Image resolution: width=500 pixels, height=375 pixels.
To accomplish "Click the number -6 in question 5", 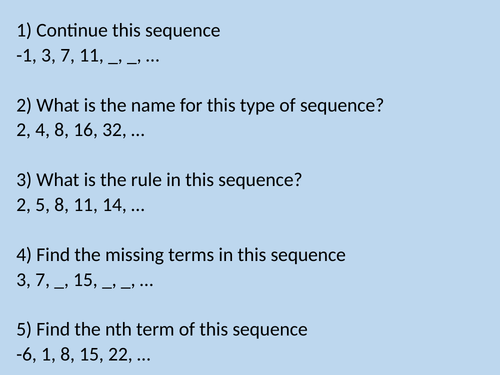I will [25, 354].
